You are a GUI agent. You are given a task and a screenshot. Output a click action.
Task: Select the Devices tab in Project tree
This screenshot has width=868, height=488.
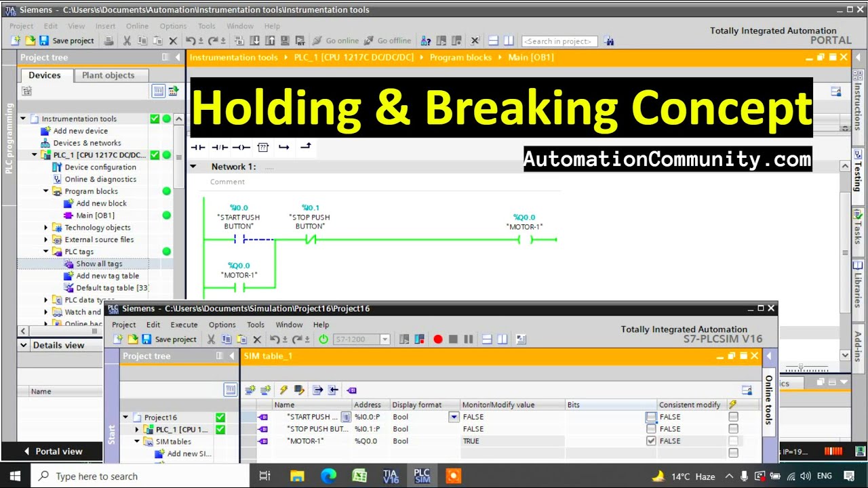[45, 75]
